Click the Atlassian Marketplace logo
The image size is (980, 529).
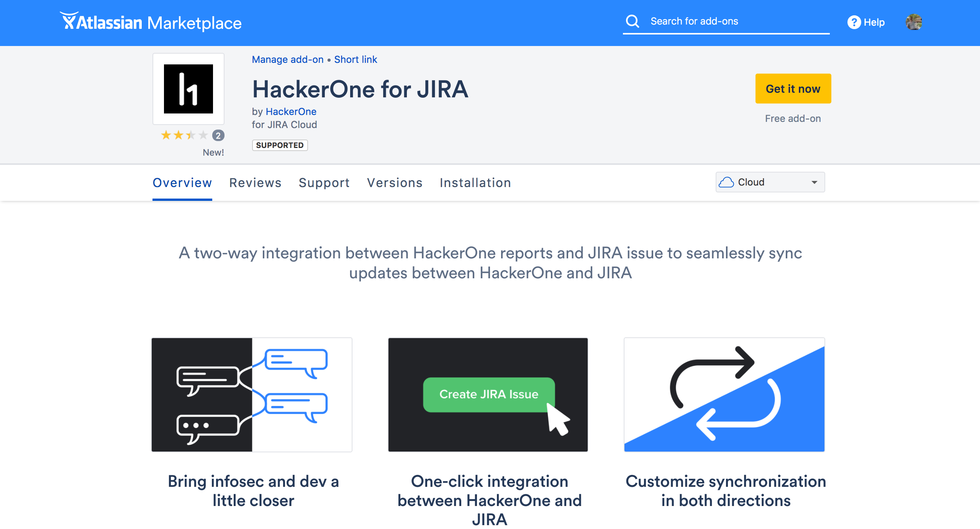[x=151, y=22]
